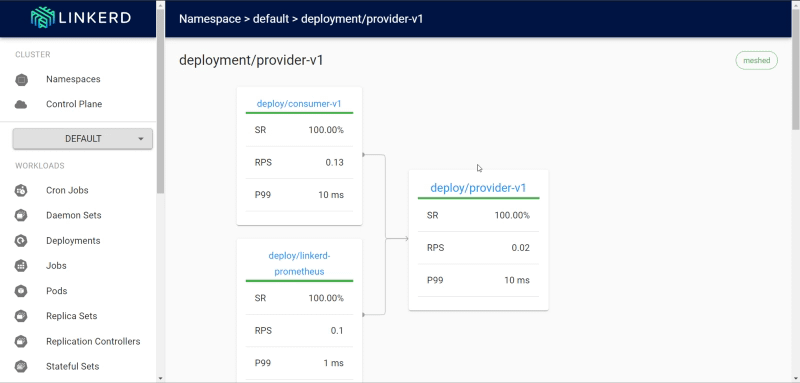Go to Deployments workloads

(73, 241)
